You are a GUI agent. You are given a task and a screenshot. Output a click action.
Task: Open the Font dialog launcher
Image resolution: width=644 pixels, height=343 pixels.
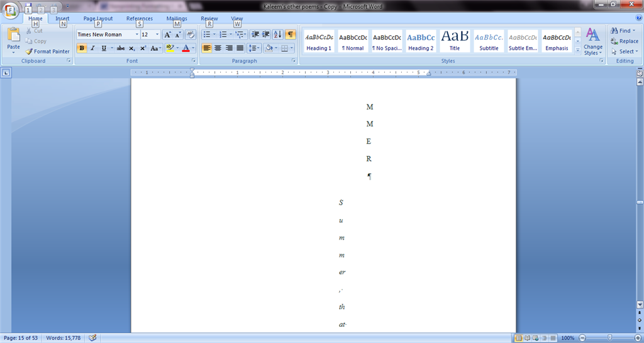tap(194, 60)
